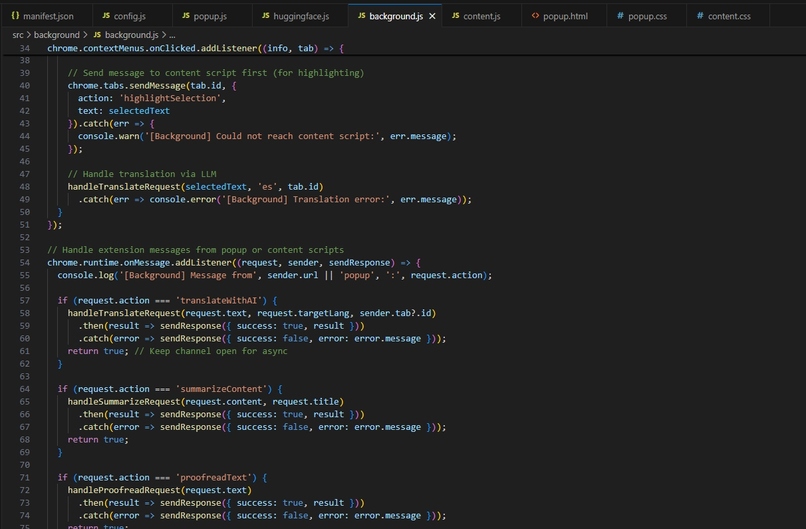Close the background.js tab
Image resolution: width=806 pixels, height=529 pixels.
(x=432, y=16)
